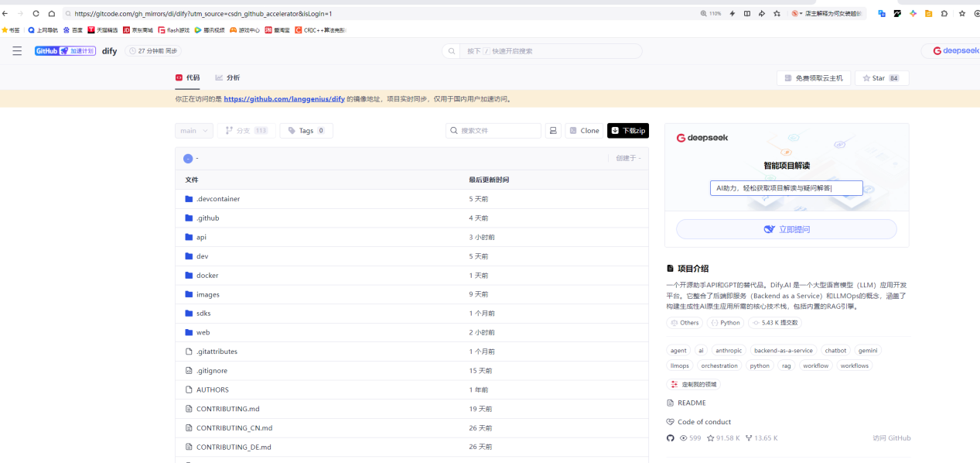
Task: Open the hamburger menu icon
Action: tap(16, 50)
